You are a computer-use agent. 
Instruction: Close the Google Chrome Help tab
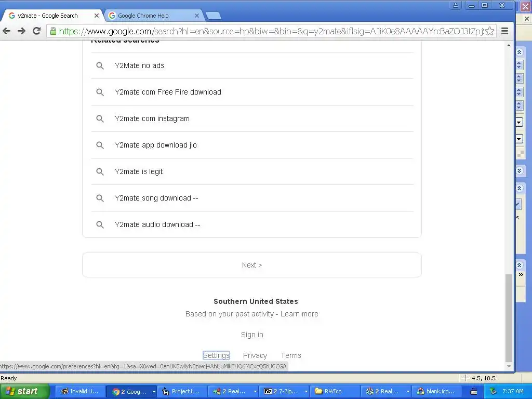pos(197,16)
